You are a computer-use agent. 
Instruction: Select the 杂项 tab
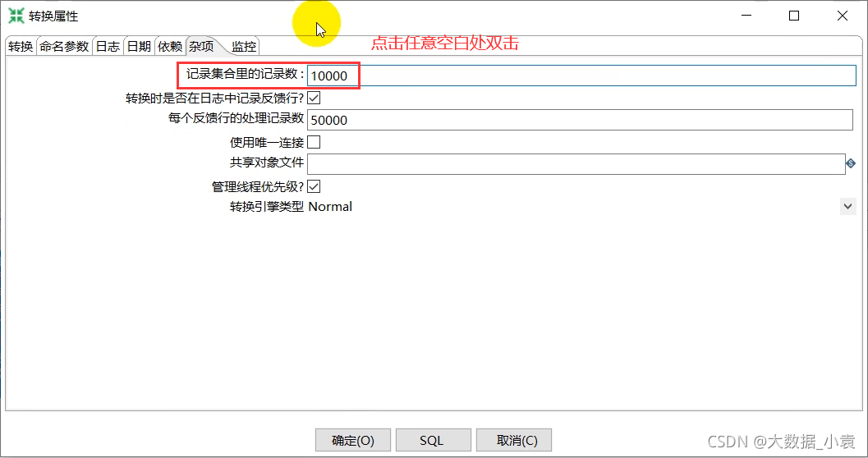click(201, 47)
